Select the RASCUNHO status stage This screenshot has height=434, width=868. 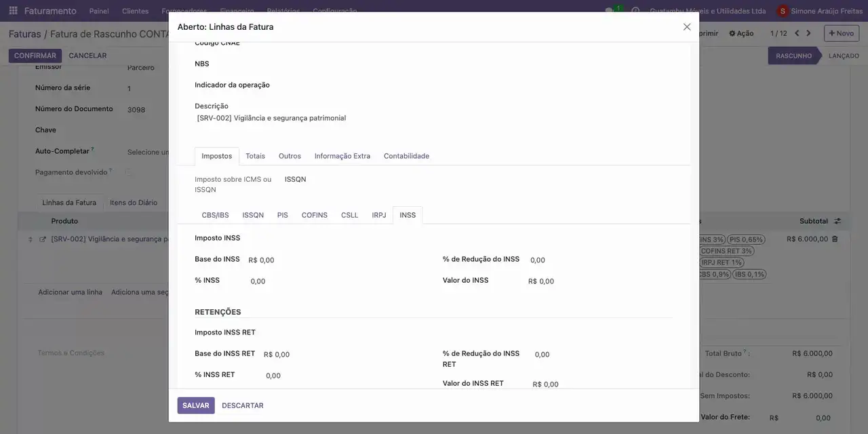(793, 56)
